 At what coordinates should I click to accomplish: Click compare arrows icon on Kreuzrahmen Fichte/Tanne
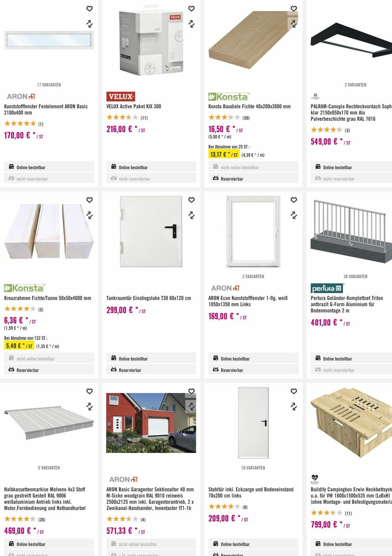[90, 215]
